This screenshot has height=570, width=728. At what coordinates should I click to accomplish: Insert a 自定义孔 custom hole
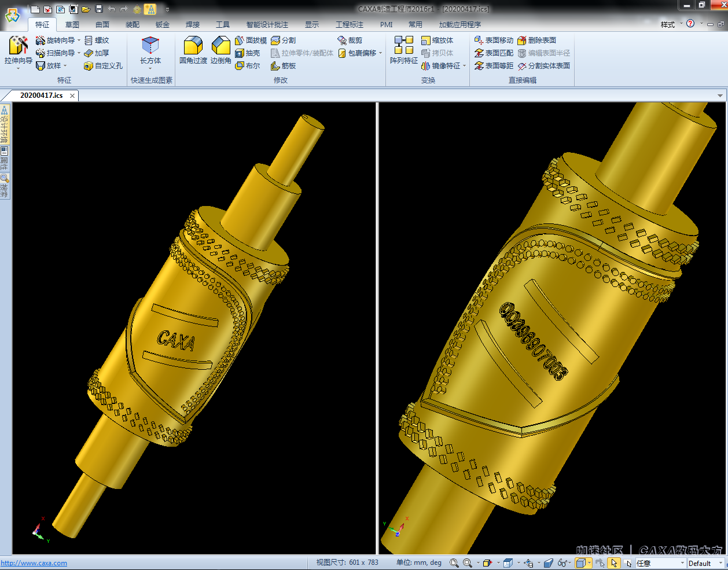point(104,66)
